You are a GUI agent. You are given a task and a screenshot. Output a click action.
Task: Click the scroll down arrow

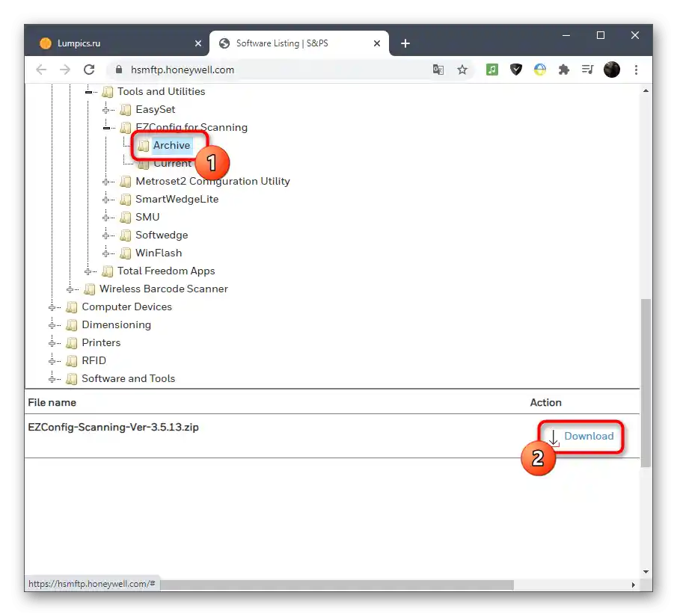coord(646,572)
